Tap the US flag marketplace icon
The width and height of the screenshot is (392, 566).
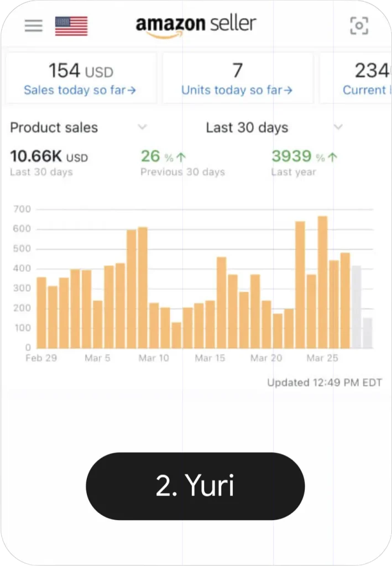[x=71, y=26]
